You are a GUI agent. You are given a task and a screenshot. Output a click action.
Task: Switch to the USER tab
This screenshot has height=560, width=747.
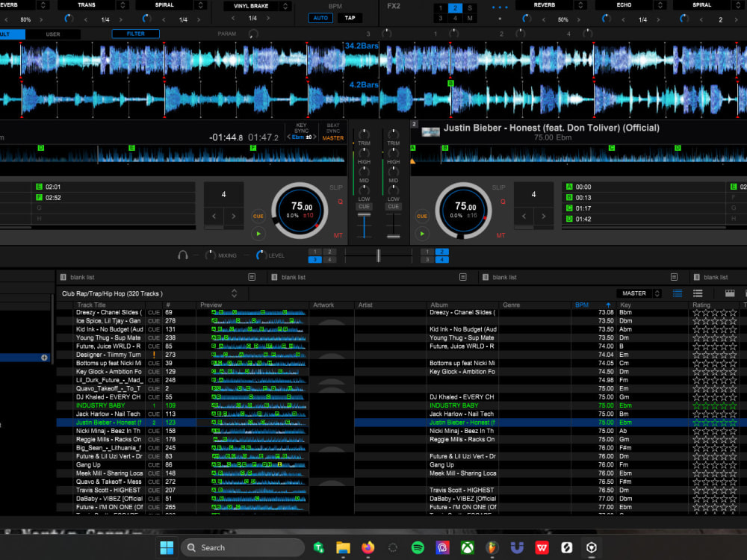(53, 34)
